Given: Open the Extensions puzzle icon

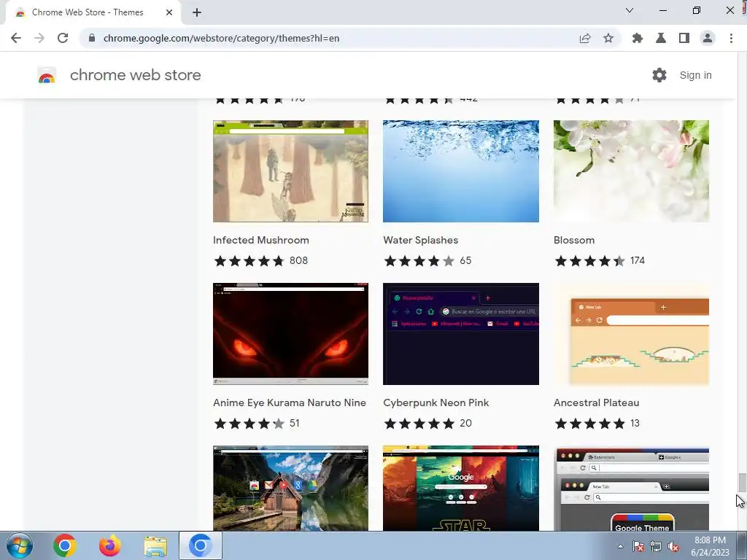Looking at the screenshot, I should tap(638, 38).
